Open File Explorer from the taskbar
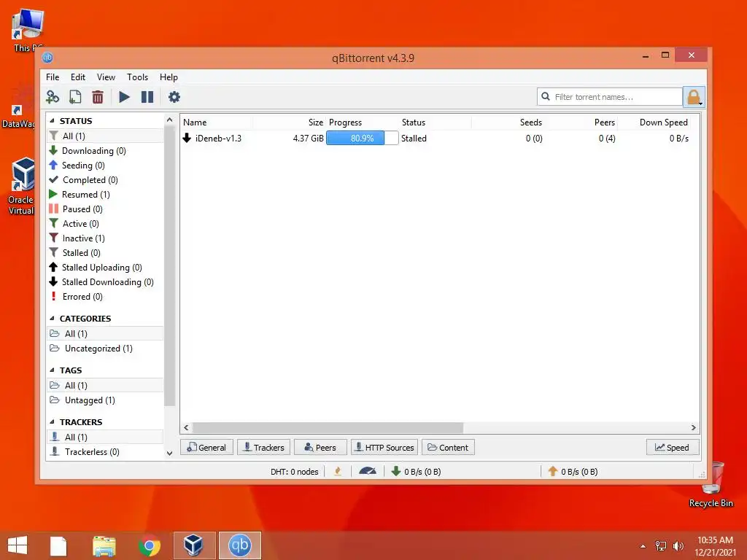Image resolution: width=747 pixels, height=560 pixels. pyautogui.click(x=104, y=545)
